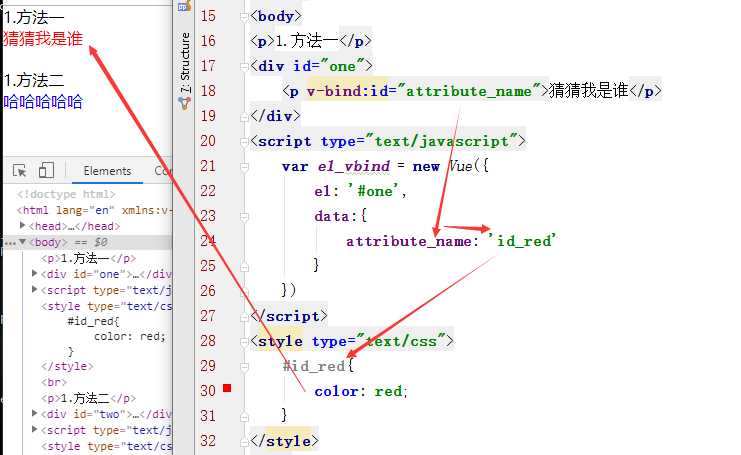This screenshot has width=741, height=455.
Task: Click the el_vbind variable name on line 21
Action: [354, 166]
